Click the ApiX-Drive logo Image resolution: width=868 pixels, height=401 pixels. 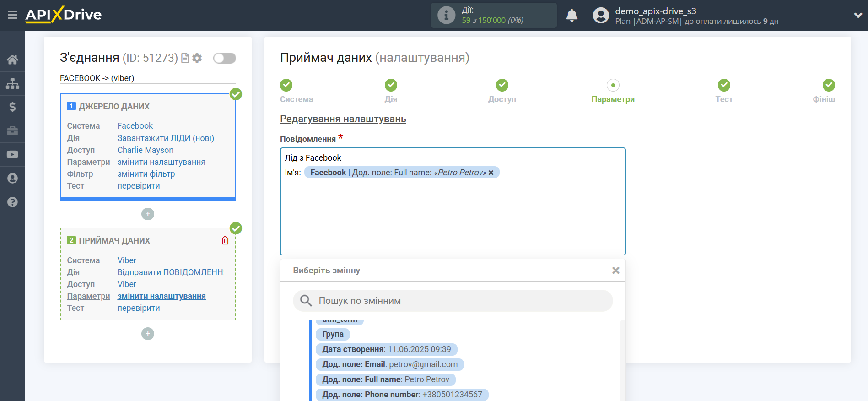64,15
